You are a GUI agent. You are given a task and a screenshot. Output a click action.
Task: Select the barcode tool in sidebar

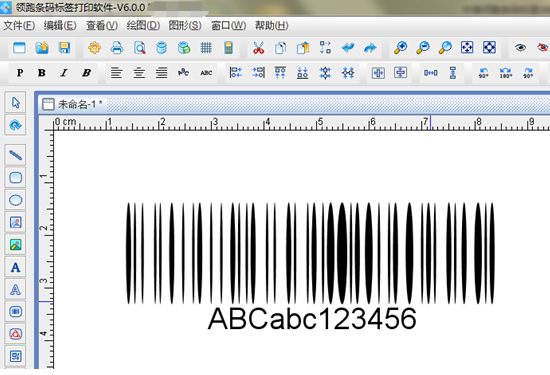(x=15, y=312)
